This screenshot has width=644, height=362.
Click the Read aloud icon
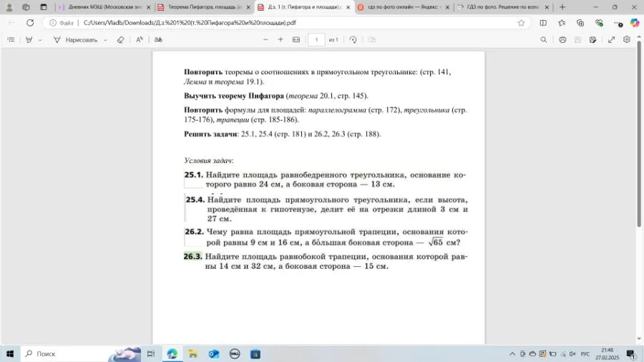click(x=140, y=40)
